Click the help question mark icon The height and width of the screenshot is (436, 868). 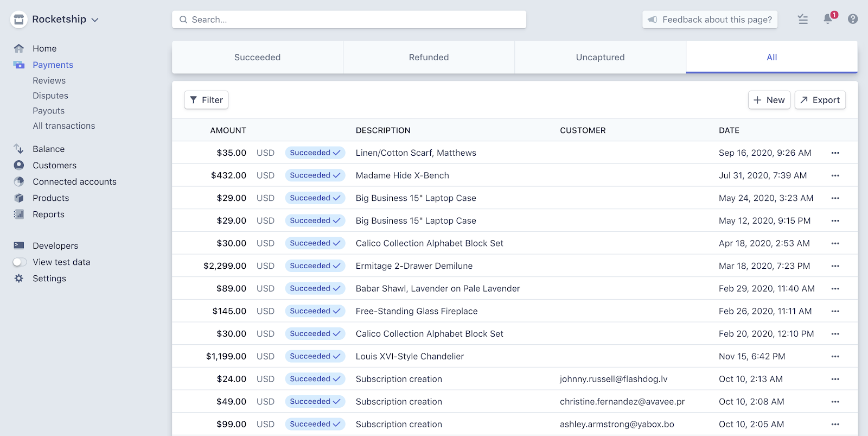[853, 19]
